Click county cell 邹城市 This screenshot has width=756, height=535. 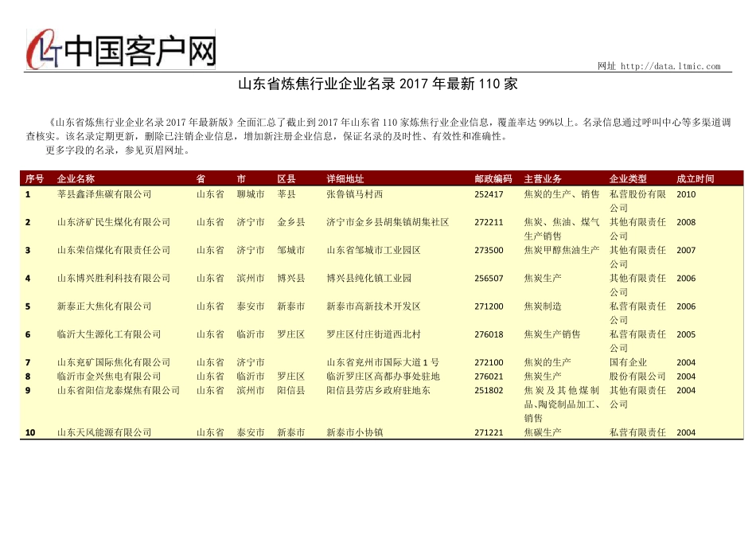[291, 250]
